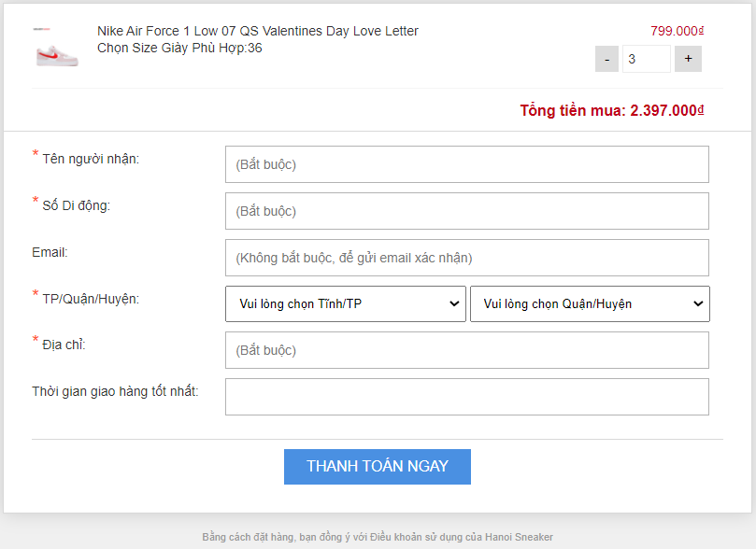Click the 799.000đ unit price
Image resolution: width=756 pixels, height=549 pixels.
click(677, 31)
